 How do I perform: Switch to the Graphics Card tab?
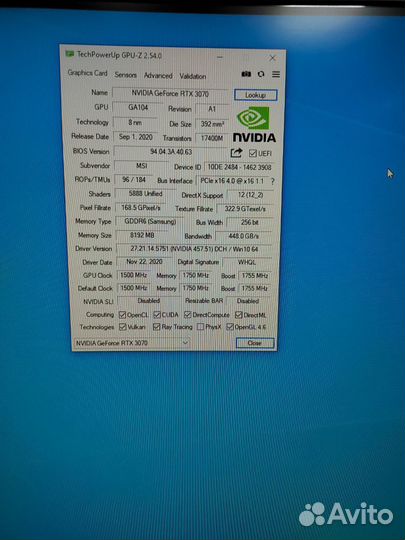(87, 73)
